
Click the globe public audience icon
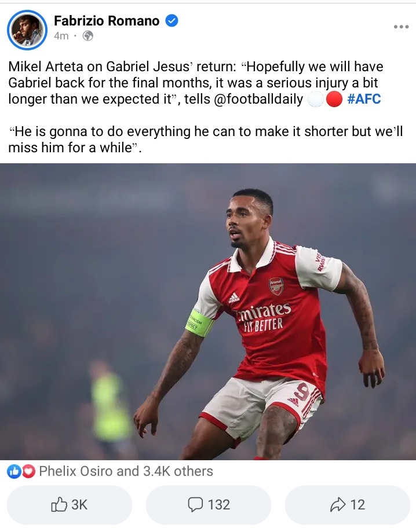pyautogui.click(x=88, y=36)
